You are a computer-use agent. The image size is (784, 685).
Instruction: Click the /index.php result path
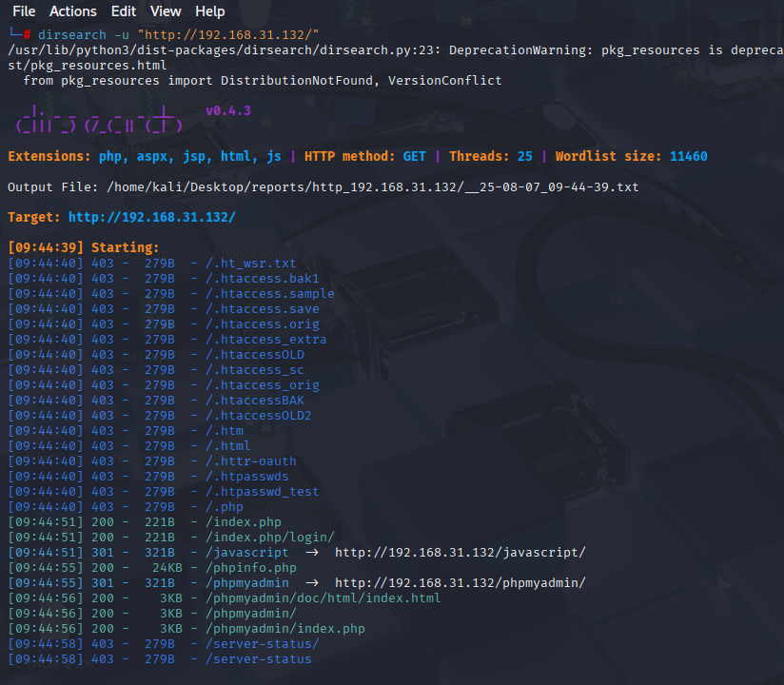coord(244,522)
